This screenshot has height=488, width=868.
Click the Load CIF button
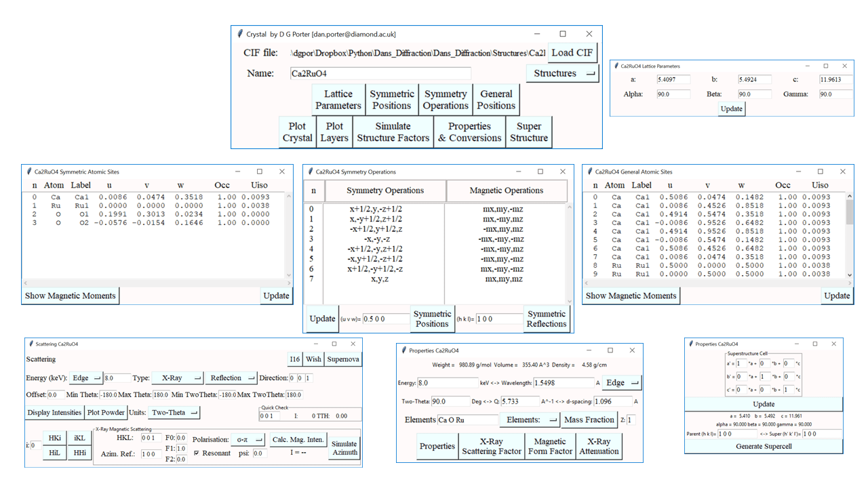point(573,53)
